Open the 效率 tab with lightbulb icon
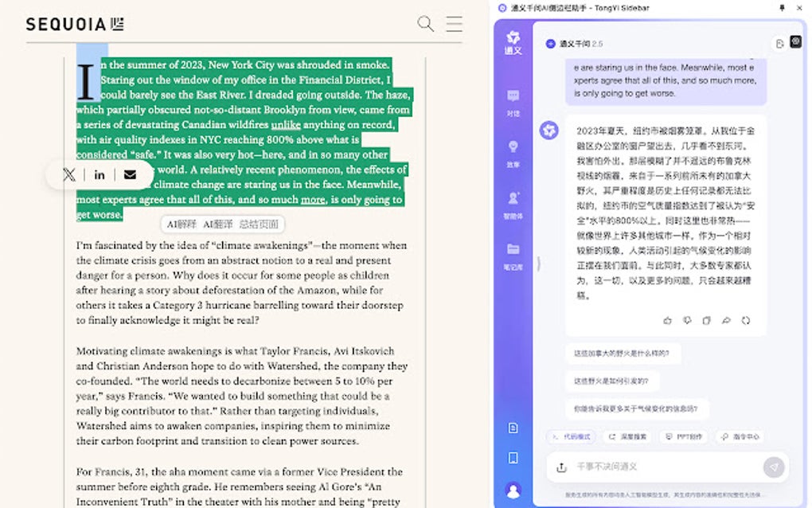This screenshot has width=812, height=508. pyautogui.click(x=513, y=154)
